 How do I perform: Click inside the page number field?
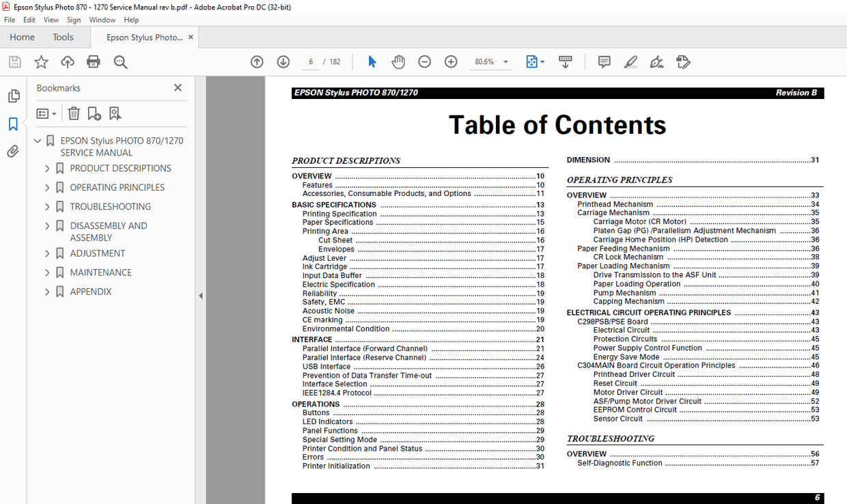pos(311,61)
